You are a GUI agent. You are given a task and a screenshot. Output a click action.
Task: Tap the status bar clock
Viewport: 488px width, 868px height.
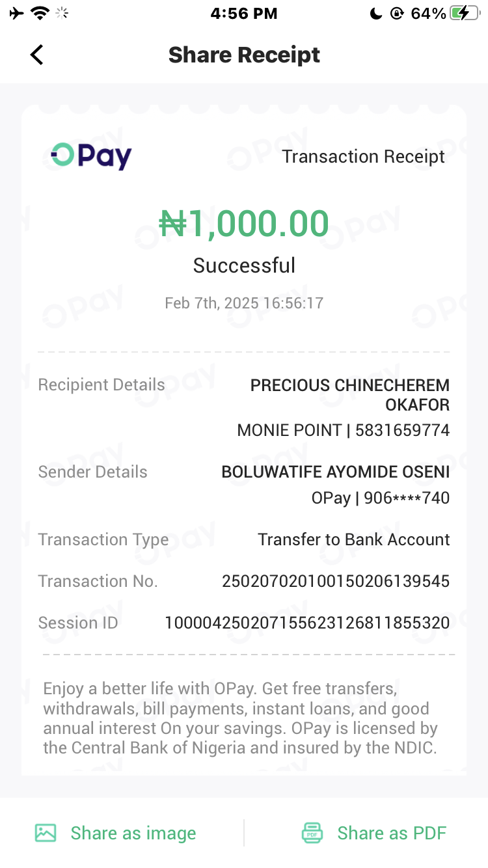pos(244,13)
